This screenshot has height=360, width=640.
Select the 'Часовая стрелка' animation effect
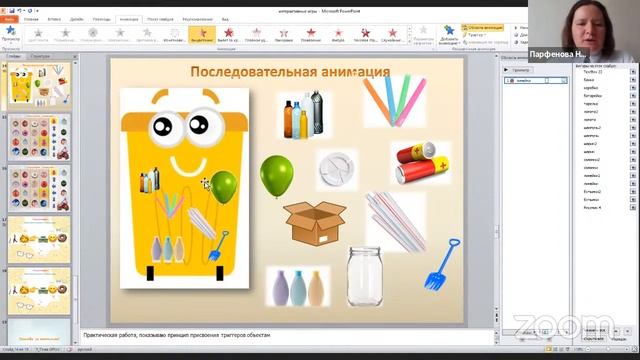365,35
